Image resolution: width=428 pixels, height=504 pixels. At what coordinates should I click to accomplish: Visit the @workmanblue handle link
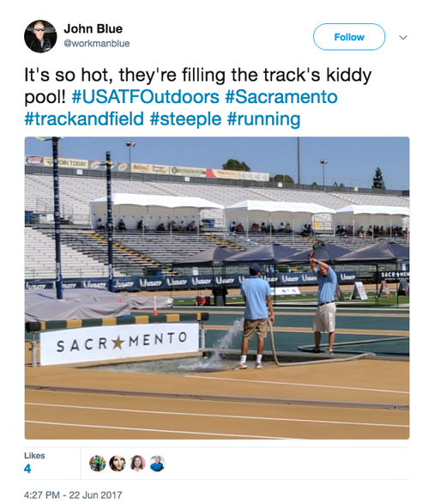click(97, 44)
